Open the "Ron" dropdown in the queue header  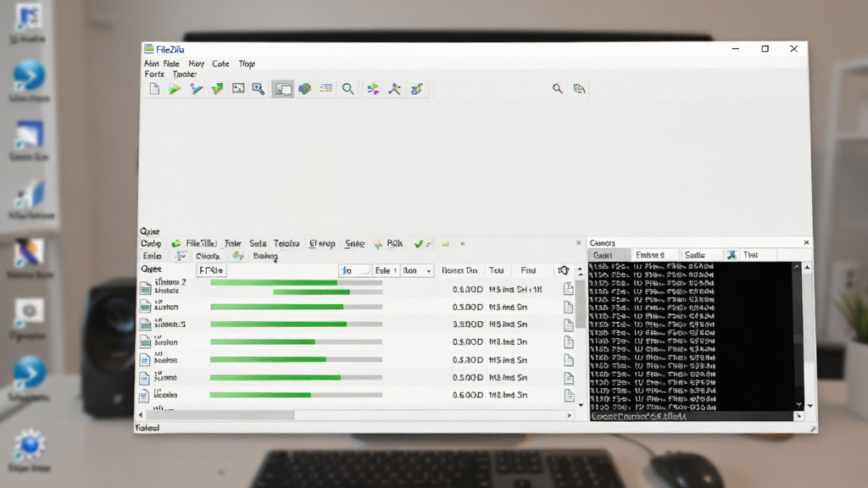(x=416, y=270)
